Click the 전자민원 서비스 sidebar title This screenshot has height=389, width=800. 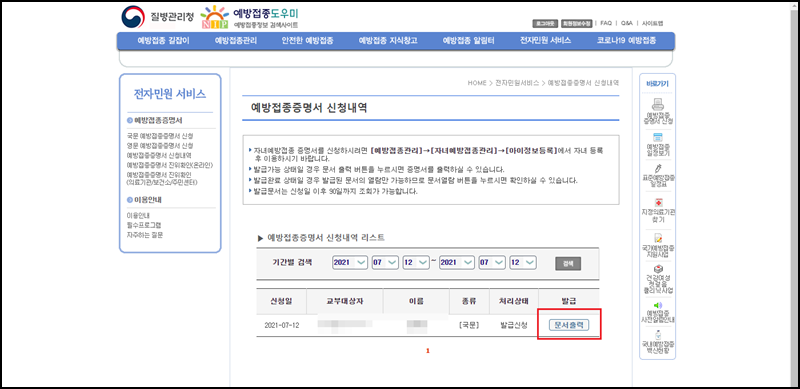click(x=170, y=94)
